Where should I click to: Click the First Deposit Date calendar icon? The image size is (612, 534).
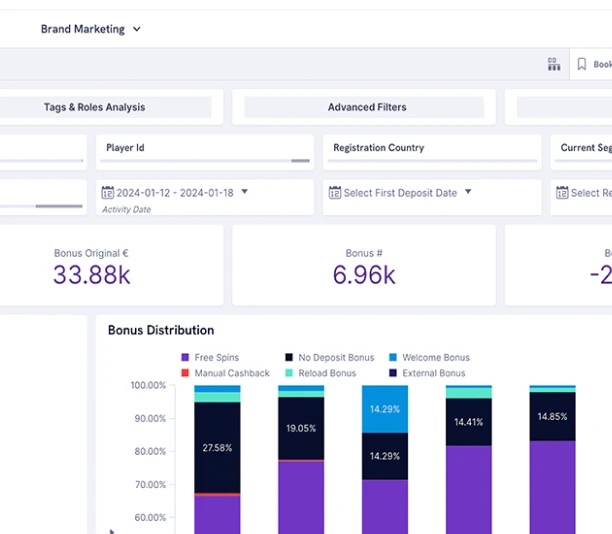[x=334, y=193]
